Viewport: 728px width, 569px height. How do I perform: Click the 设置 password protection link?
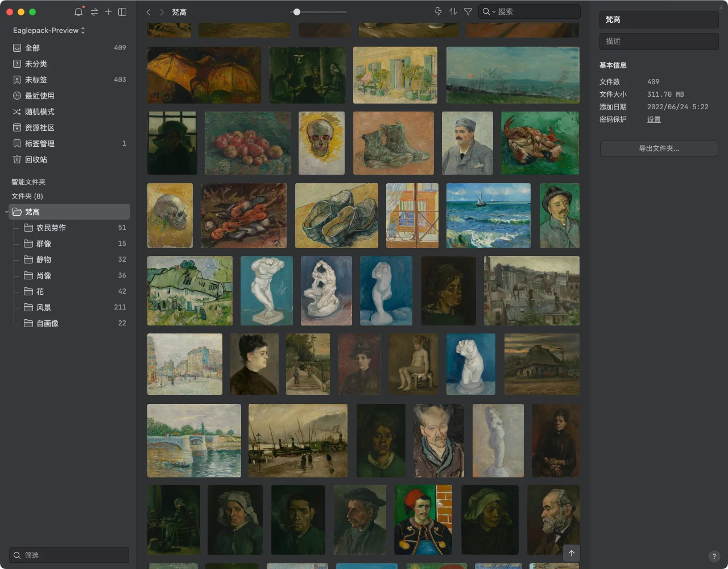654,119
